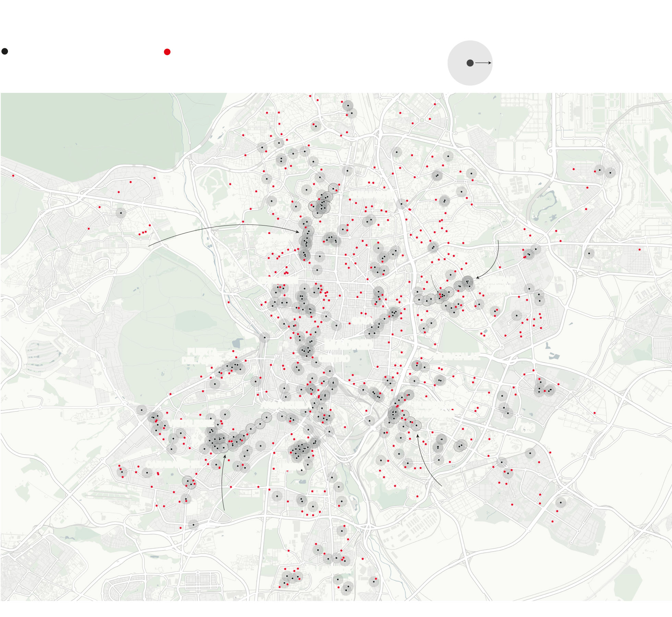Click the isolated black dot beside the western highway
Image resolution: width=672 pixels, height=617 pixels.
coord(120,213)
